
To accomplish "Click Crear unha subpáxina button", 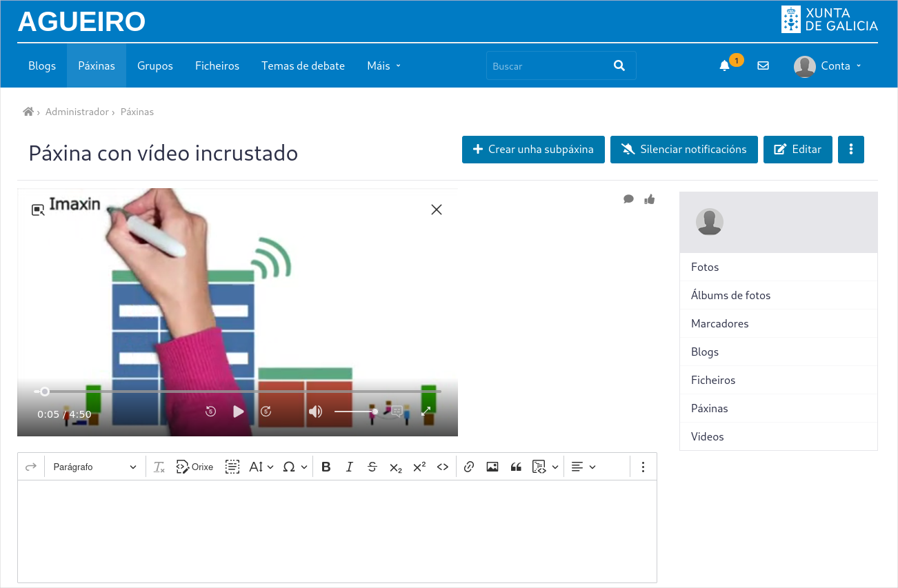I will coord(533,149).
